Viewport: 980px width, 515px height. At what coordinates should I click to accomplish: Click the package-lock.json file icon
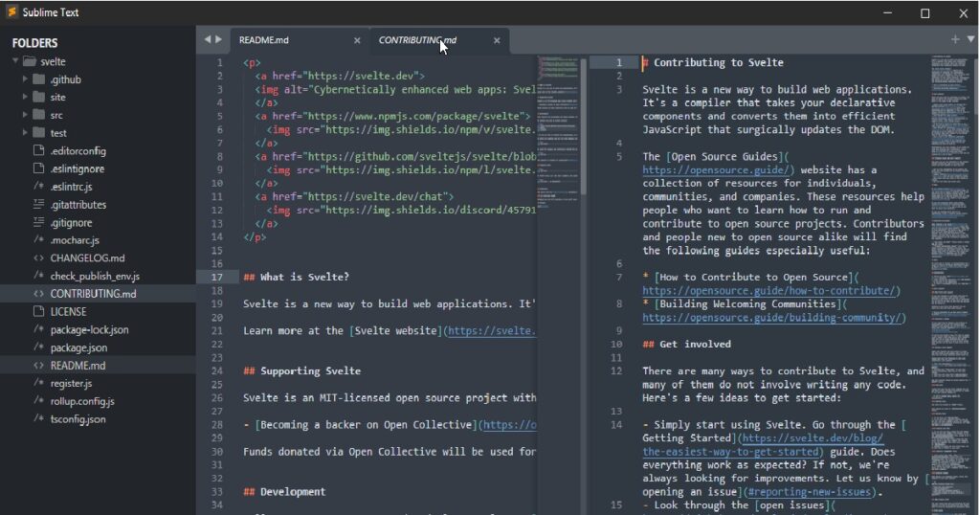click(38, 329)
